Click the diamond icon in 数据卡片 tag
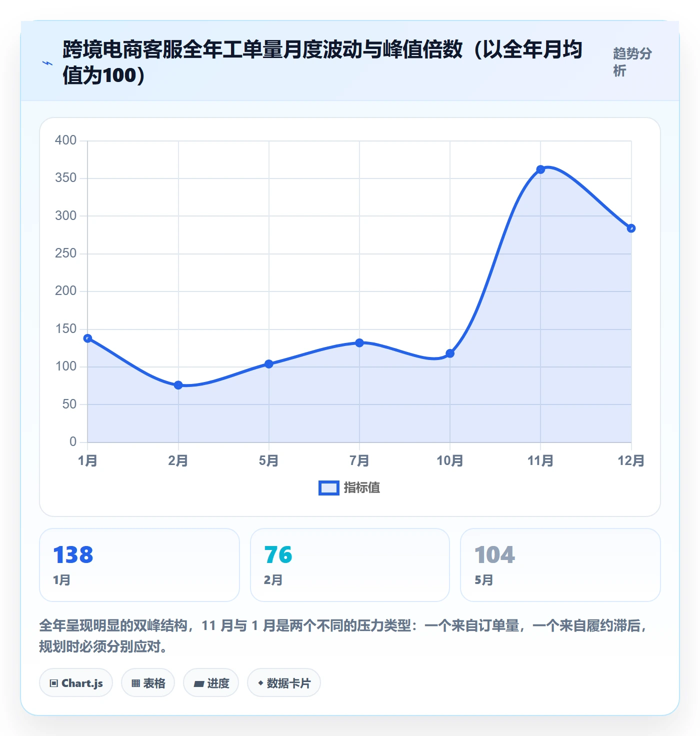This screenshot has width=700, height=736. tap(260, 683)
